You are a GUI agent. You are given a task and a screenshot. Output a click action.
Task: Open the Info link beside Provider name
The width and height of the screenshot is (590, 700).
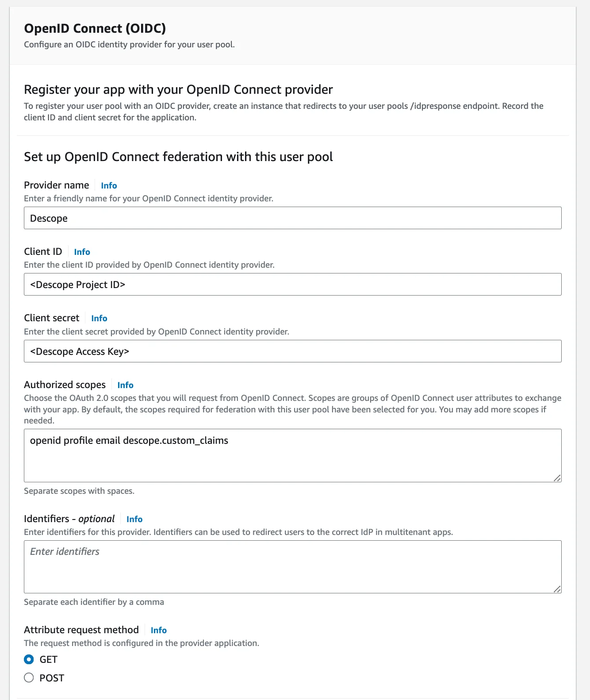(x=109, y=185)
